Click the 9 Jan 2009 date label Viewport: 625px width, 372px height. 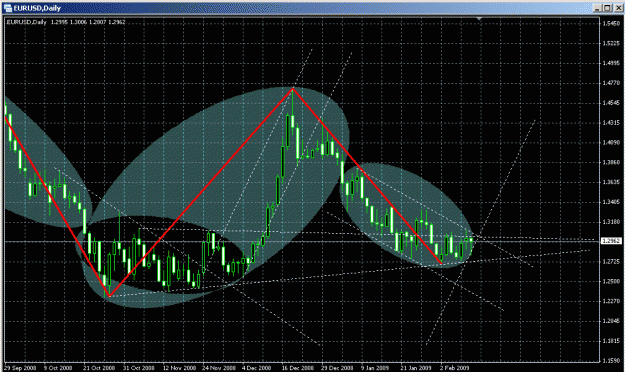pos(375,368)
